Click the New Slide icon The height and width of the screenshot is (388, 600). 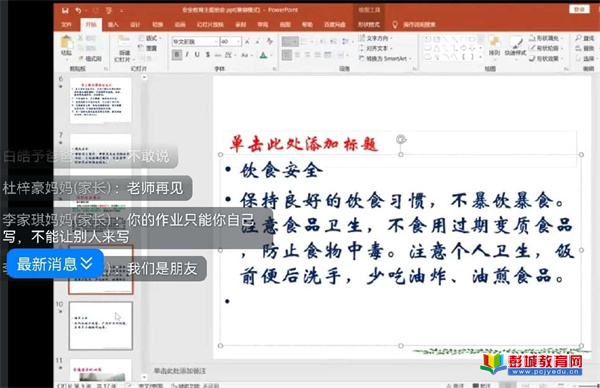(x=124, y=42)
